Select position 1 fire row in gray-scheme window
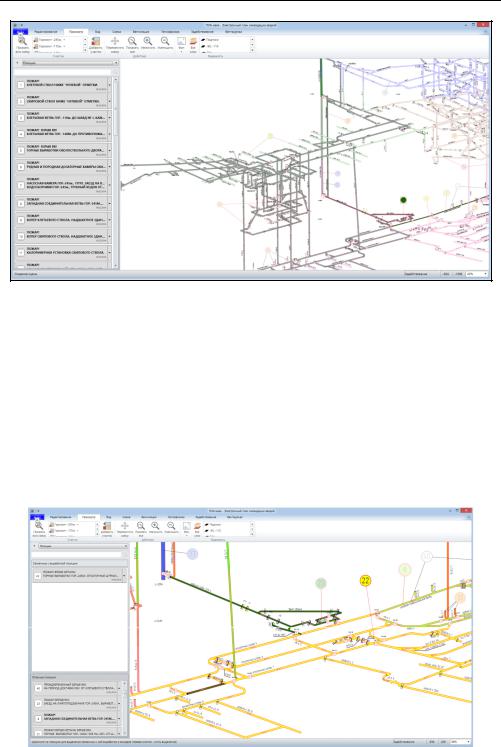Viewport: 501px width, 747px height. [63, 84]
